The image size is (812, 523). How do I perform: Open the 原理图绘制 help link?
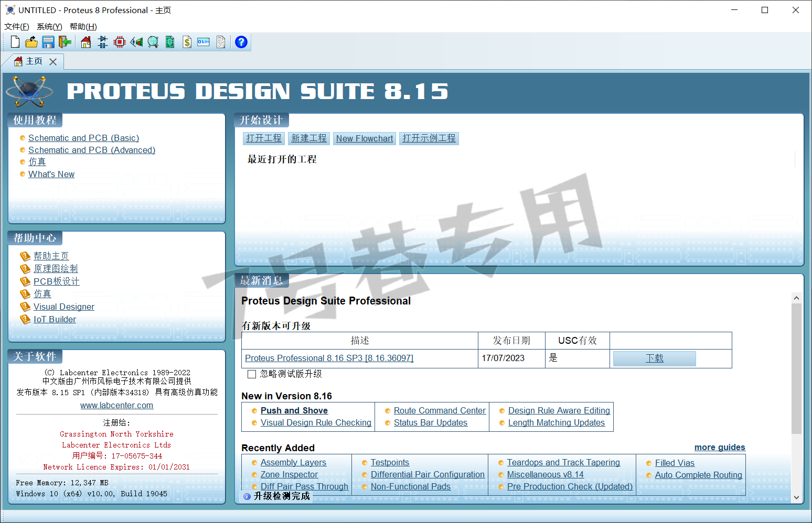[x=56, y=269]
